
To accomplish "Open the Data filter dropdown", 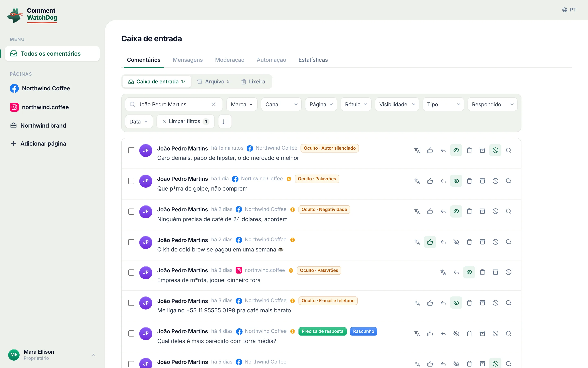I will click(139, 121).
